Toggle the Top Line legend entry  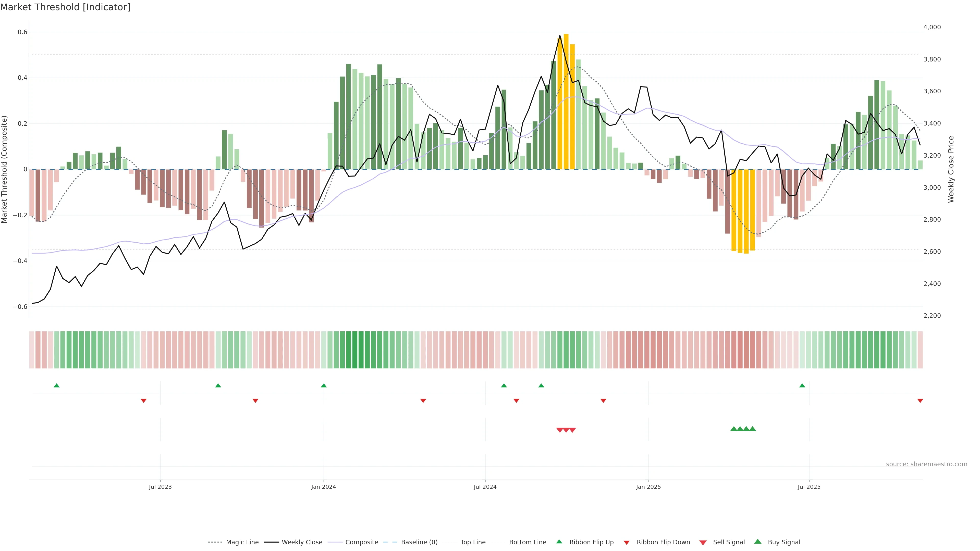(473, 542)
